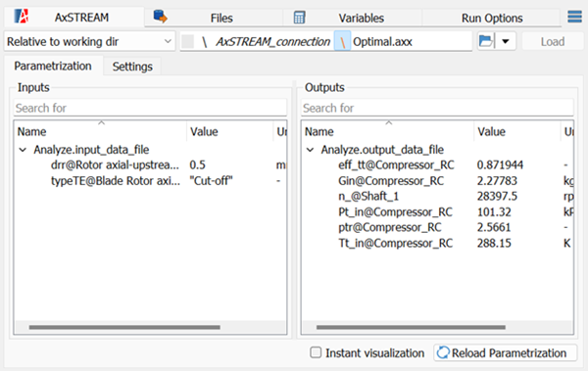Screen dimensions: 588x371
Task: Open the dropdown arrow next to folder icon
Action: pos(506,41)
